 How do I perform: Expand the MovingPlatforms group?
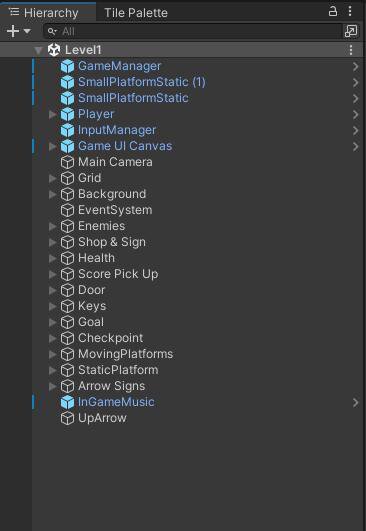tap(52, 354)
